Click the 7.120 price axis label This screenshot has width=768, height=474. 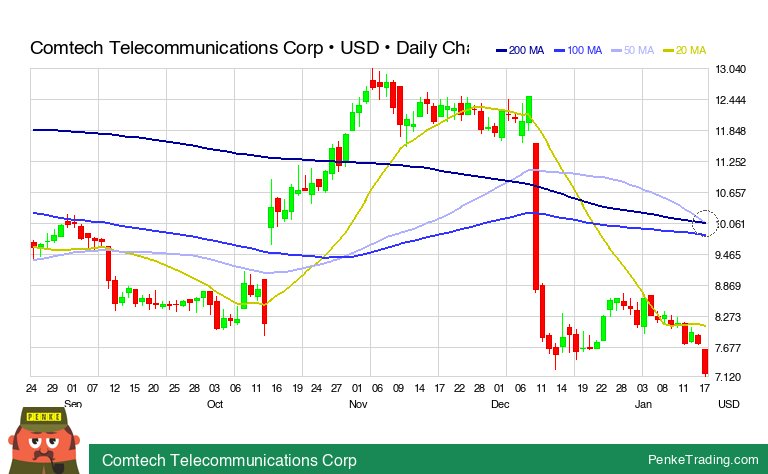click(730, 377)
